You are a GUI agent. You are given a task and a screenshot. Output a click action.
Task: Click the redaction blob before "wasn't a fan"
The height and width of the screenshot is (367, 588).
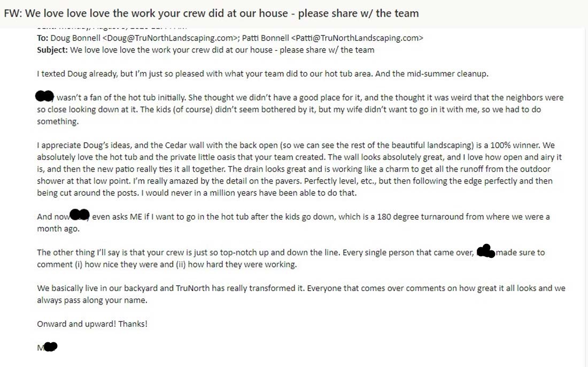[44, 96]
